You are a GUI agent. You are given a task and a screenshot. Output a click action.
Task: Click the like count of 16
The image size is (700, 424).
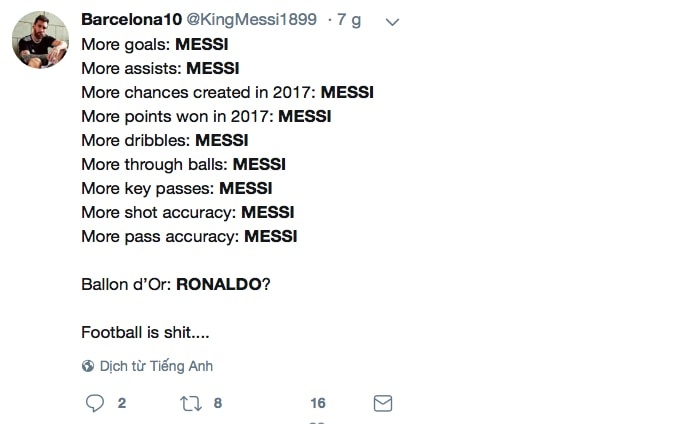(x=318, y=403)
